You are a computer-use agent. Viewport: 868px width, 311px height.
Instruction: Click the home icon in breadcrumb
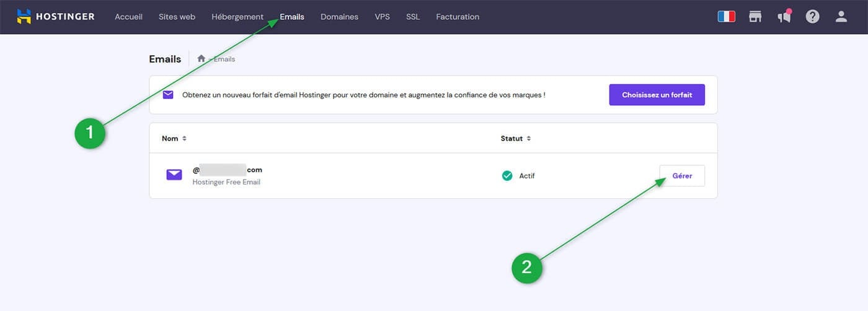(201, 59)
